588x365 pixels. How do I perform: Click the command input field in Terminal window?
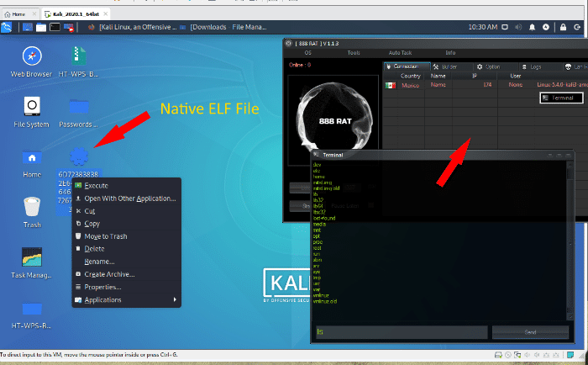(x=402, y=332)
